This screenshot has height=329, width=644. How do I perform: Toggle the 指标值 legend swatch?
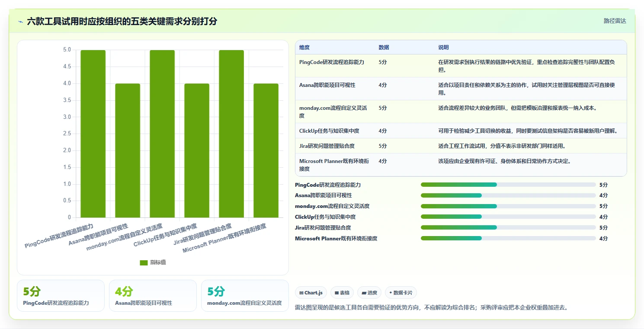tap(144, 262)
